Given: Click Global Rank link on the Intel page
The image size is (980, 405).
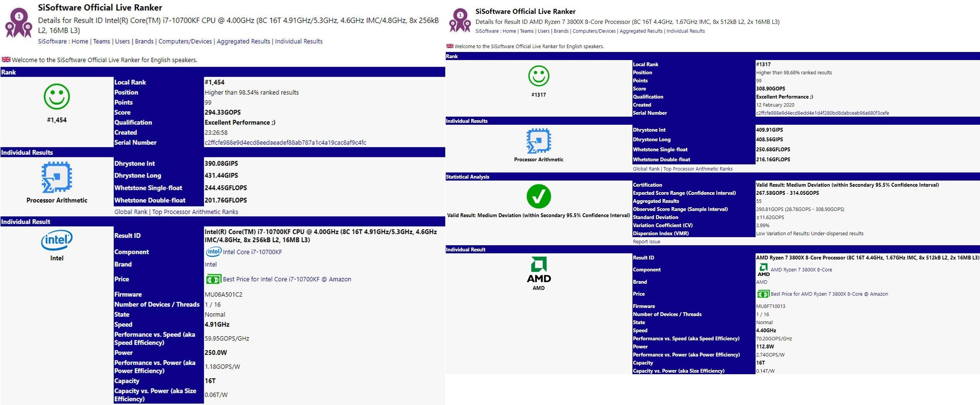Looking at the screenshot, I should [131, 212].
